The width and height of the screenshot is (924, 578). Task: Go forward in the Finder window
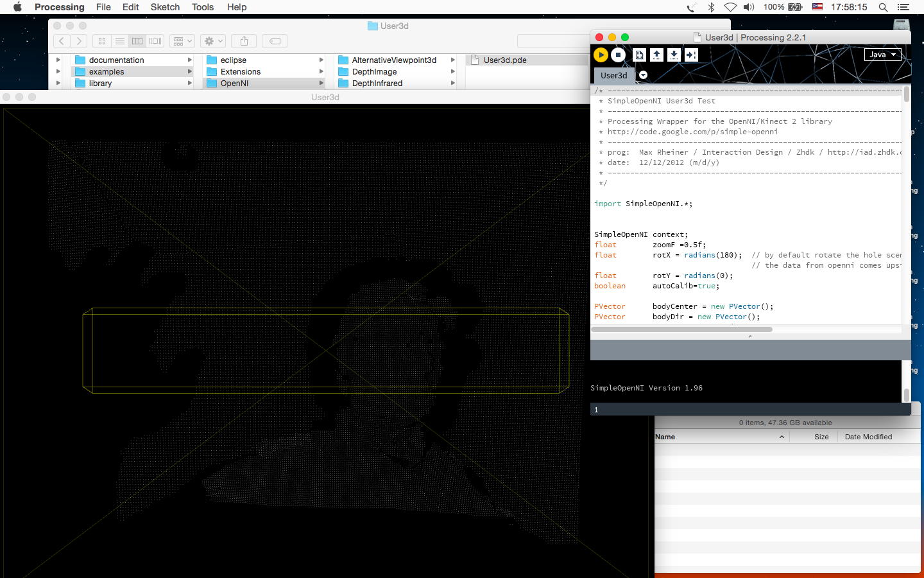[x=79, y=41]
